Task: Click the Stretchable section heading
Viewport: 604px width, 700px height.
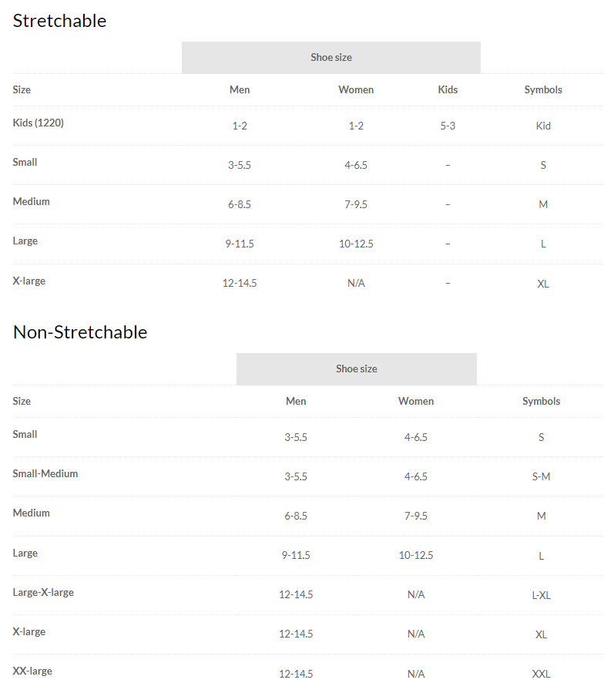Action: (x=59, y=21)
